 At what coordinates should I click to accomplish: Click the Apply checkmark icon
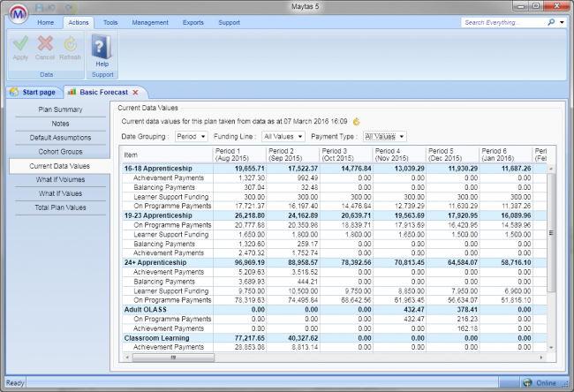pyautogui.click(x=20, y=44)
